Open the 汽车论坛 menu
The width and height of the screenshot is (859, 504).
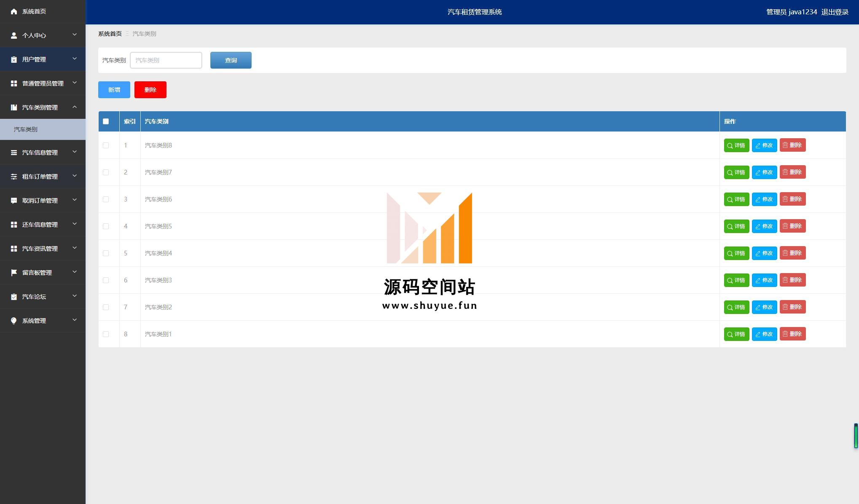click(x=43, y=297)
